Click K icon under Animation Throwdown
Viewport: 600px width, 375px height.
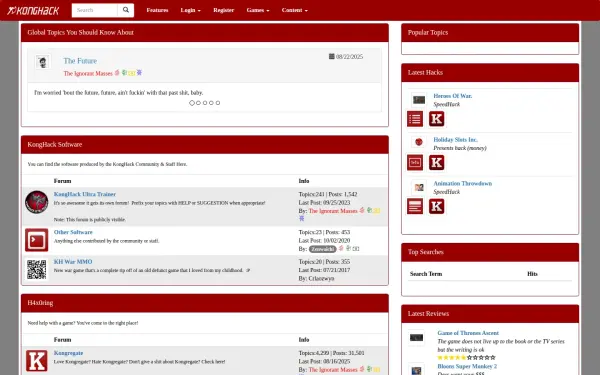(x=437, y=207)
